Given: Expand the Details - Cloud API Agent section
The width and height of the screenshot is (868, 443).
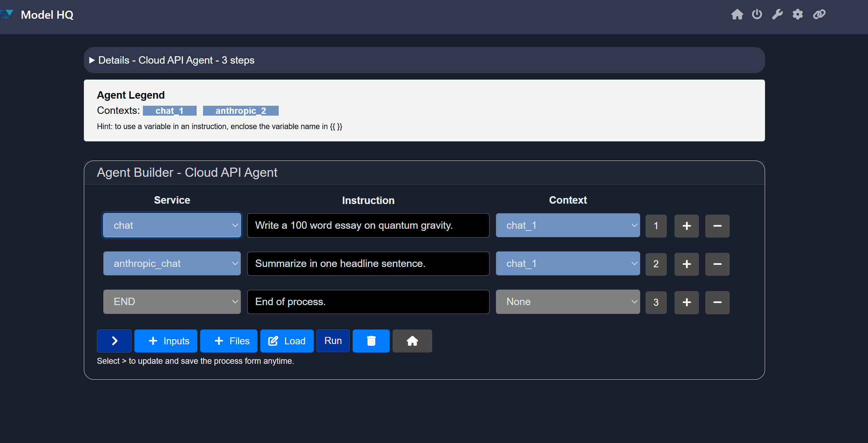Looking at the screenshot, I should [x=92, y=60].
